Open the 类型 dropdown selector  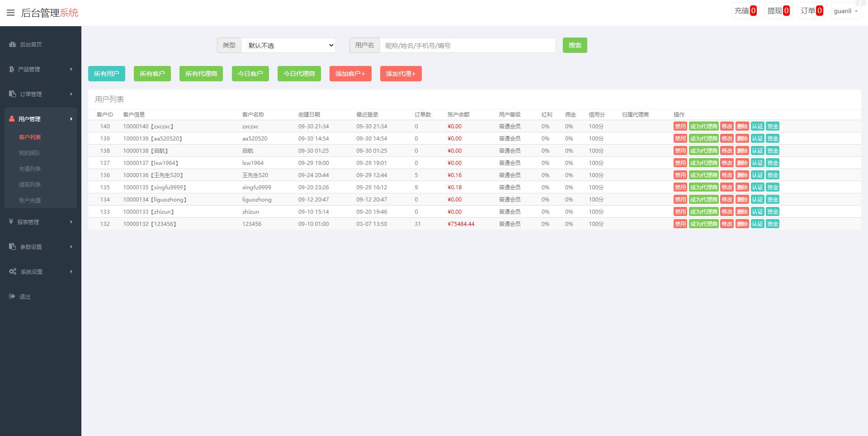click(x=288, y=45)
